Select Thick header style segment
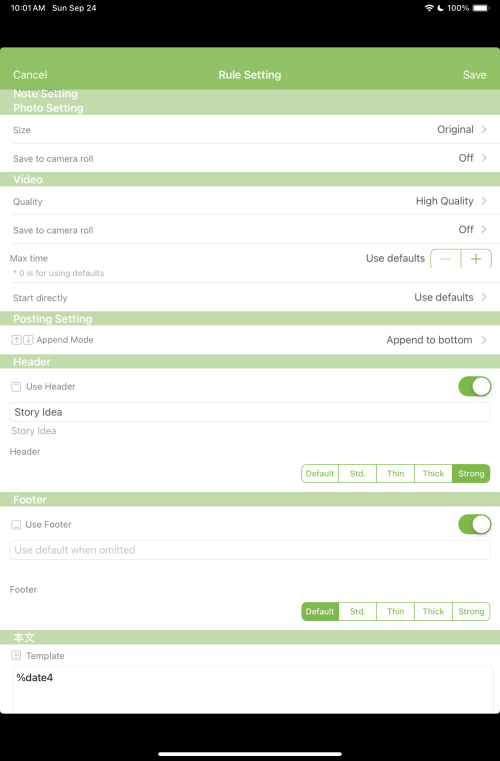This screenshot has height=761, width=500. click(x=433, y=474)
